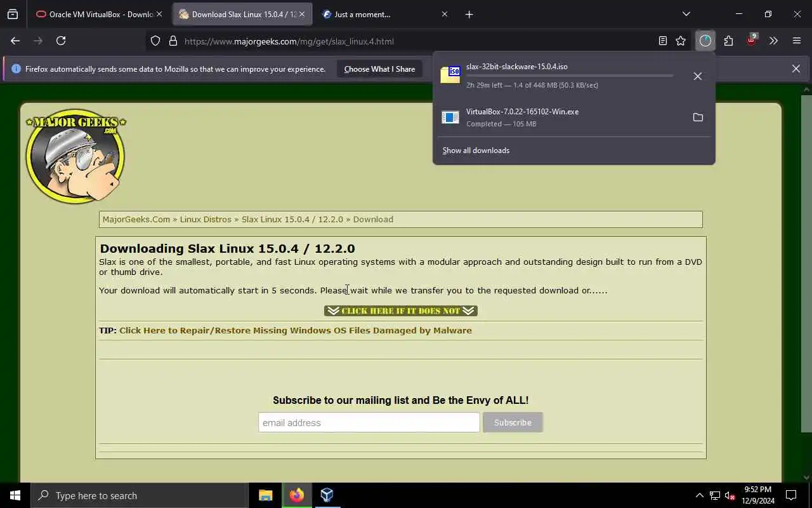Open File Explorer from the taskbar
812x508 pixels.
click(265, 495)
